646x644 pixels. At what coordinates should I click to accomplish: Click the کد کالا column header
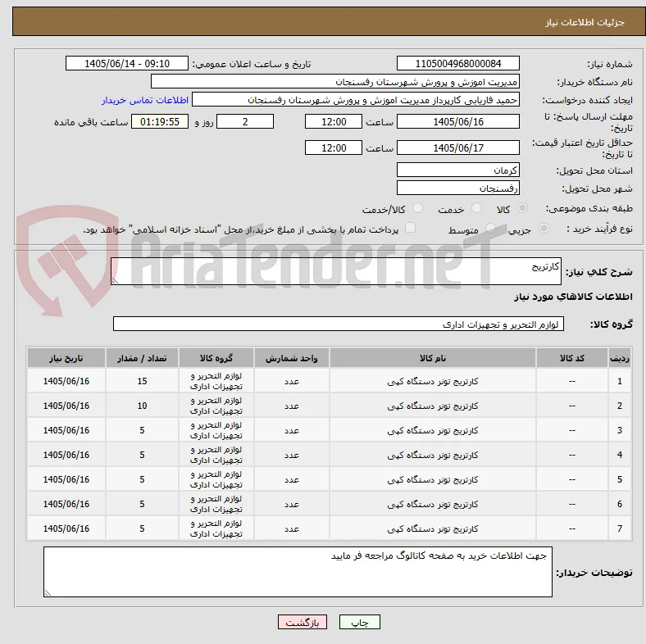click(572, 358)
